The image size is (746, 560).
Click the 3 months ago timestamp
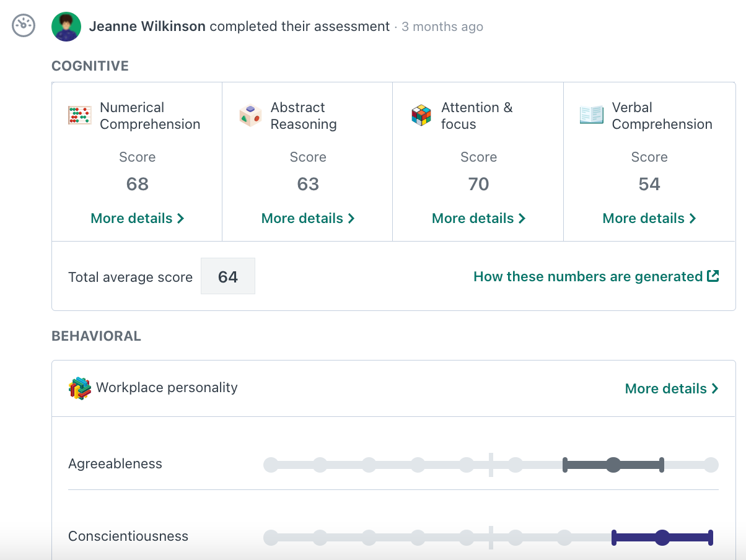(x=442, y=27)
